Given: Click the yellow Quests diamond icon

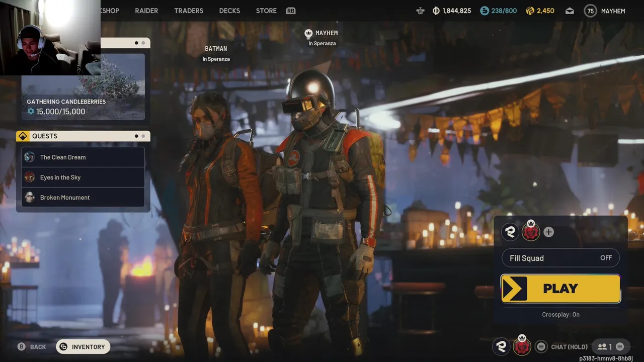Looking at the screenshot, I should [x=23, y=136].
